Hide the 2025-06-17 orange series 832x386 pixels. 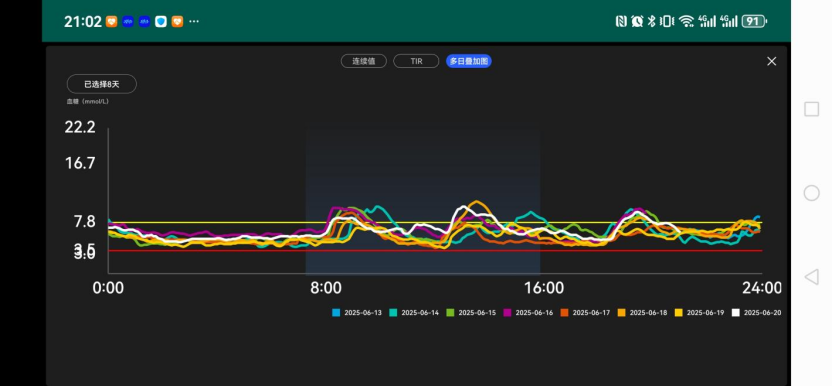pos(585,313)
